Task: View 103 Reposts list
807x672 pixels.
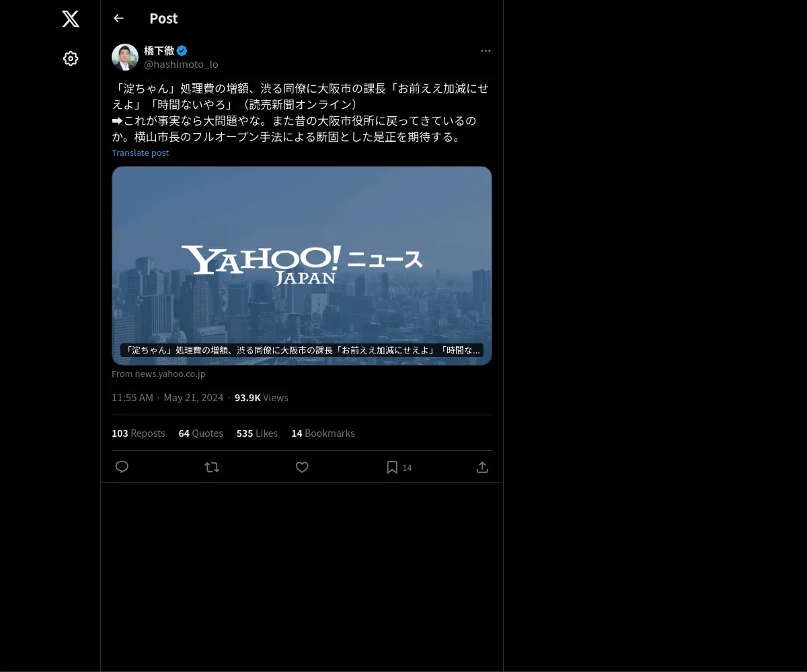Action: coord(138,433)
